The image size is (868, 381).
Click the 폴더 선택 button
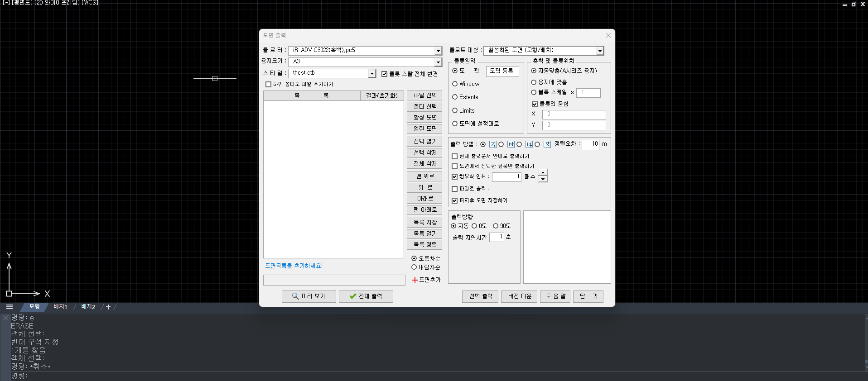point(424,107)
